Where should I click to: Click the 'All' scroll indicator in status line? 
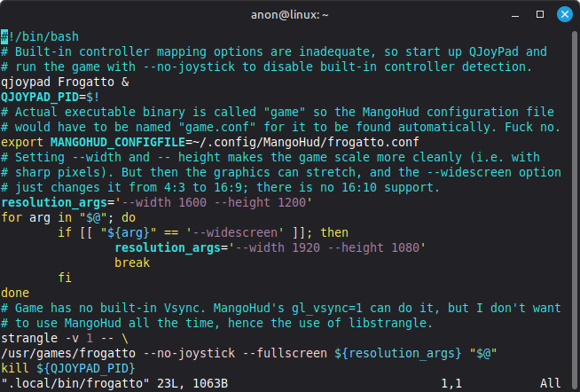550,383
